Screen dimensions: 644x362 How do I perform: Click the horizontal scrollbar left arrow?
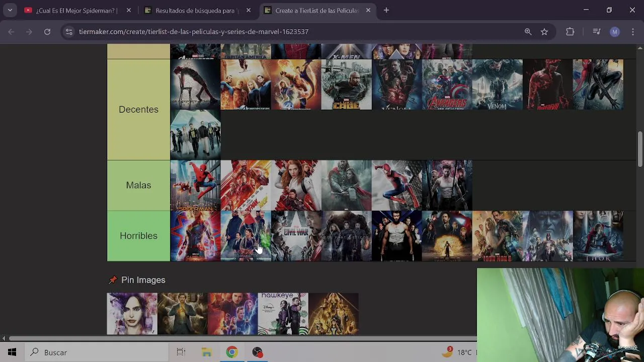[4, 338]
